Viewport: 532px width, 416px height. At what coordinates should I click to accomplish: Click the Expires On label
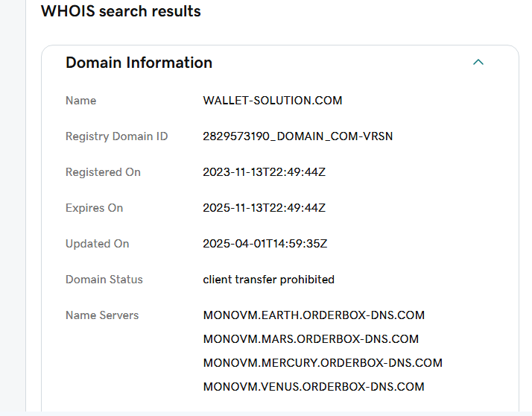tap(94, 208)
